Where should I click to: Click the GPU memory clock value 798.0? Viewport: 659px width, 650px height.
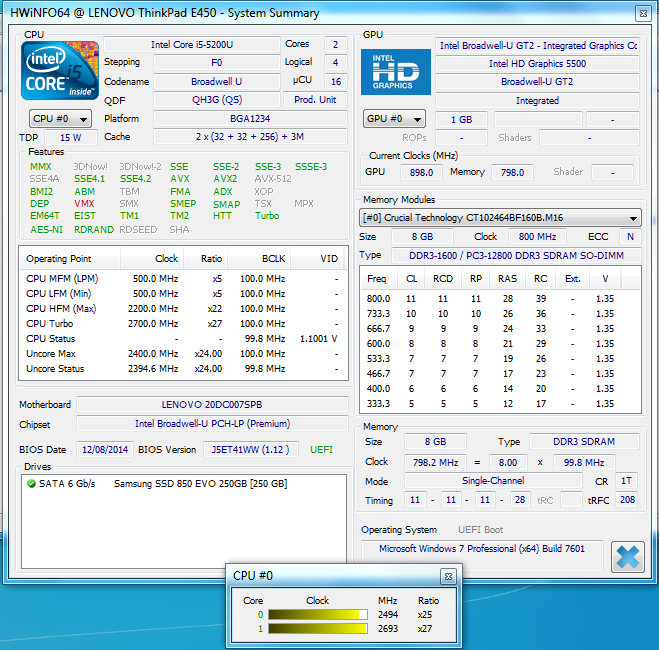click(x=512, y=173)
